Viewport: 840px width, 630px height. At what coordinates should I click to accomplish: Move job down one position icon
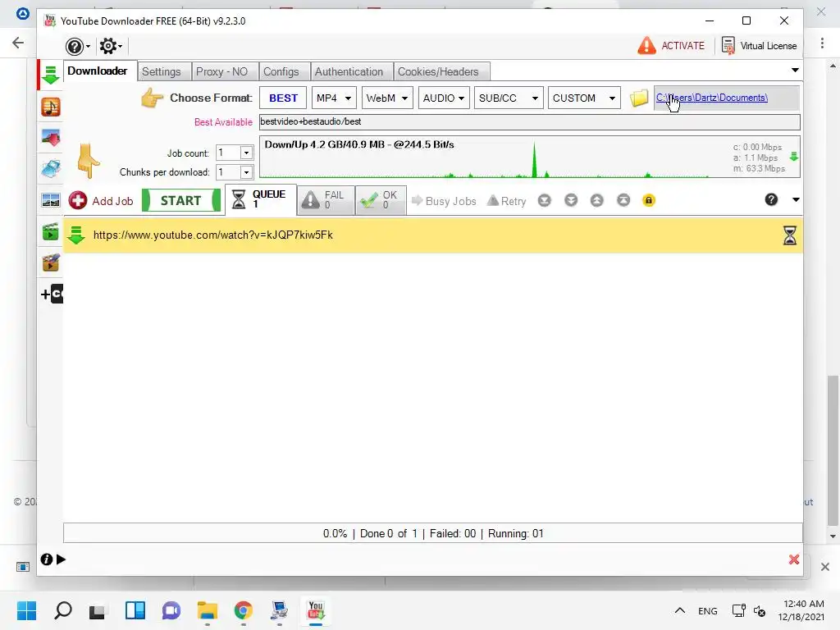click(x=571, y=200)
